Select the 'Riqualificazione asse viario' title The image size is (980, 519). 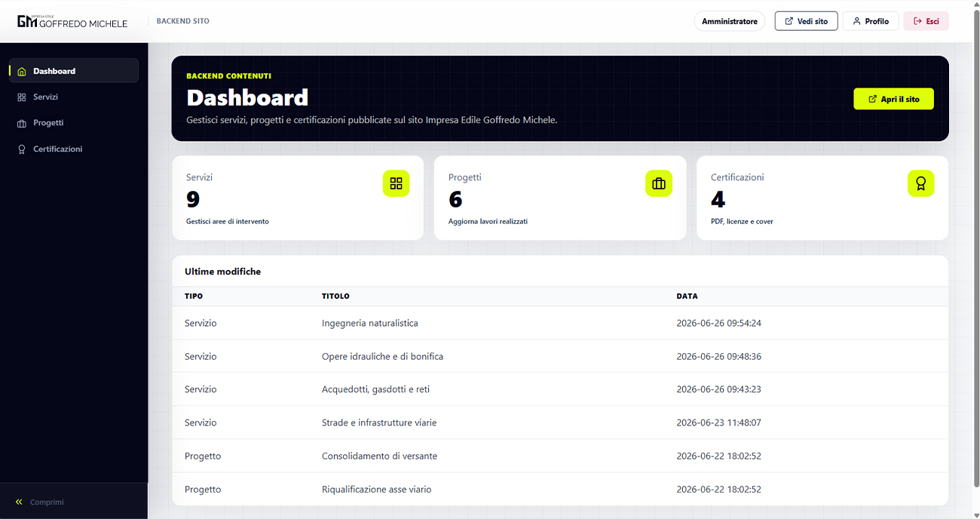[377, 489]
